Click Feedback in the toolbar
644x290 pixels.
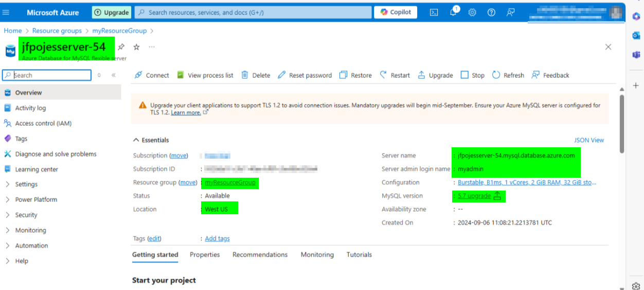tap(550, 75)
